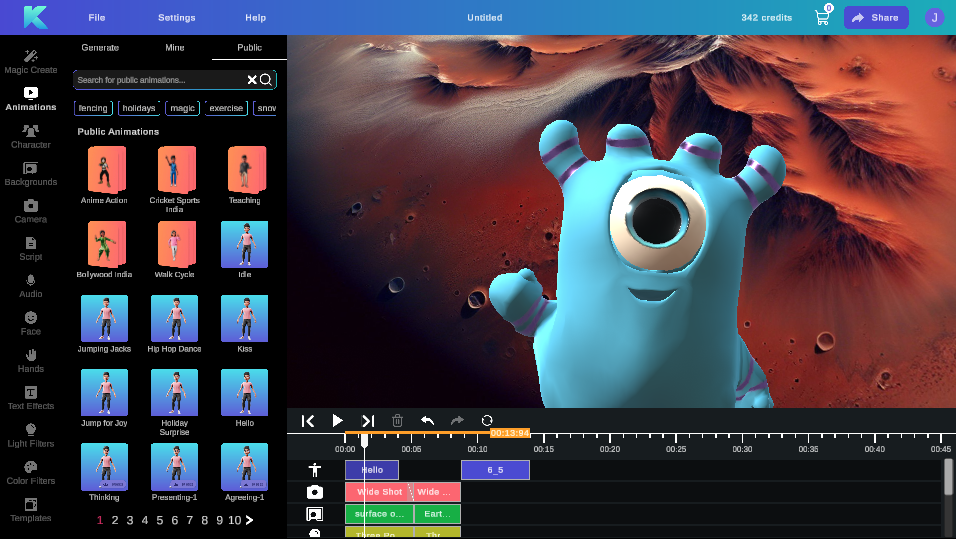Click the undo arrow in timeline toolbar
This screenshot has width=956, height=539.
click(427, 421)
